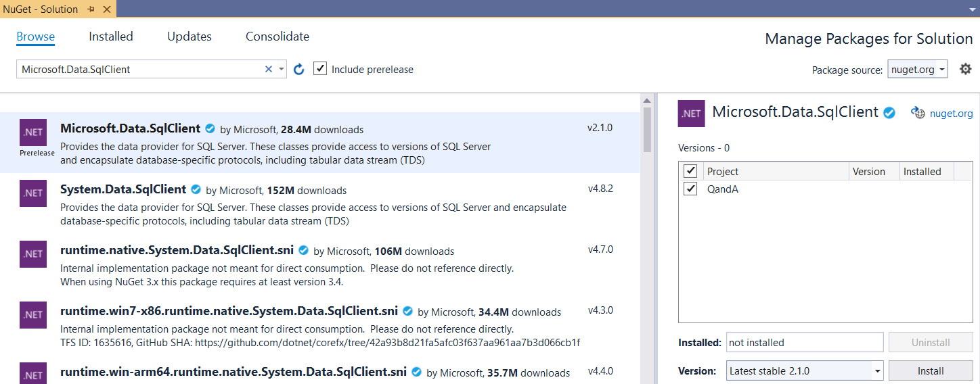
Task: Click runtime.native.System.Data.SqlClient.sni .NET icon
Action: click(33, 254)
